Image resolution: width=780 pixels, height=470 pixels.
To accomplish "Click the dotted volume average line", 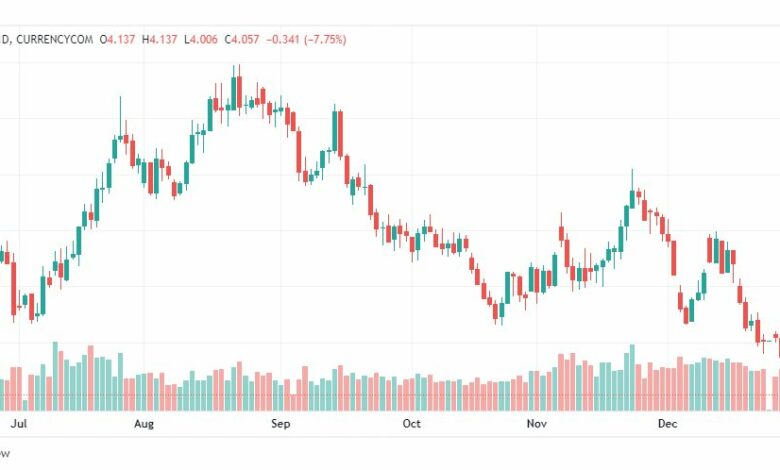I will [x=388, y=395].
